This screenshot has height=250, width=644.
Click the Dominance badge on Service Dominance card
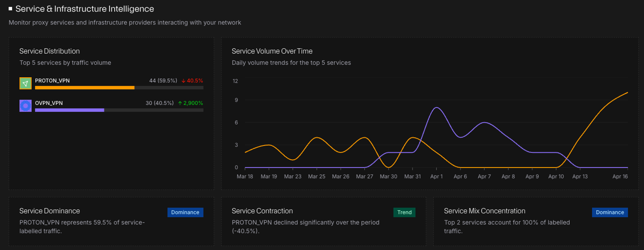pos(185,212)
